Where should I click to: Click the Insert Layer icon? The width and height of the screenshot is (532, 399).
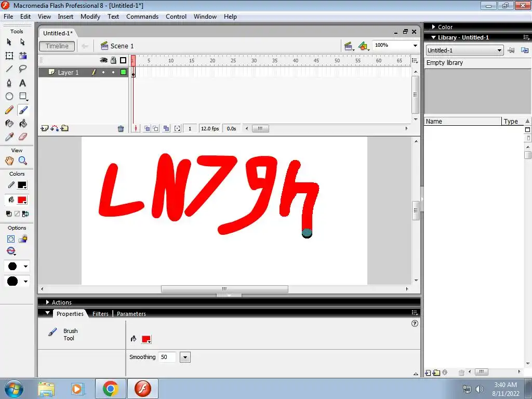[44, 128]
